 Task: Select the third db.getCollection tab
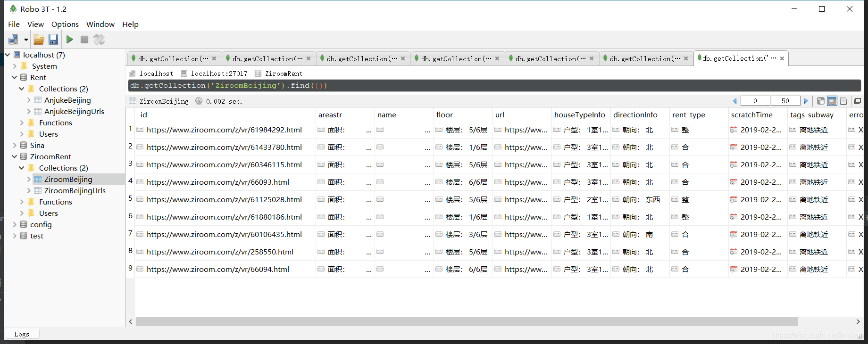[362, 58]
